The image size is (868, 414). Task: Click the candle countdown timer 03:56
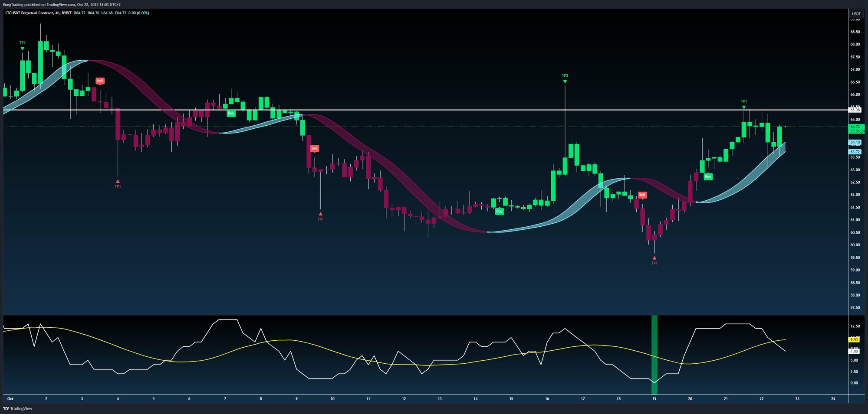click(x=857, y=131)
